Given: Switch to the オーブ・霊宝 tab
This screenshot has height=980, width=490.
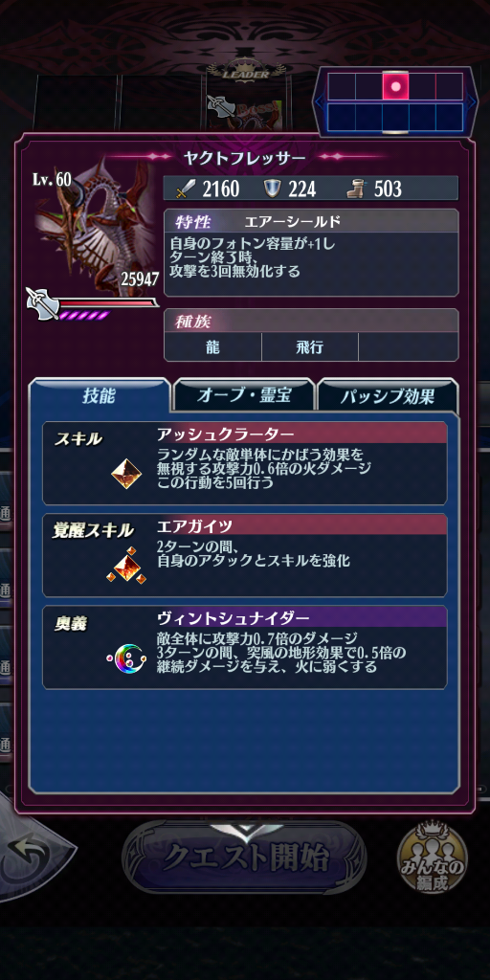Looking at the screenshot, I should tap(244, 395).
